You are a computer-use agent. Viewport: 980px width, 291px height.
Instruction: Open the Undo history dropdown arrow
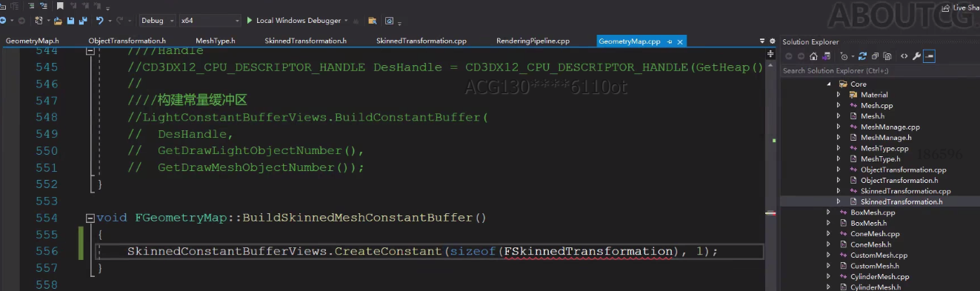click(110, 21)
